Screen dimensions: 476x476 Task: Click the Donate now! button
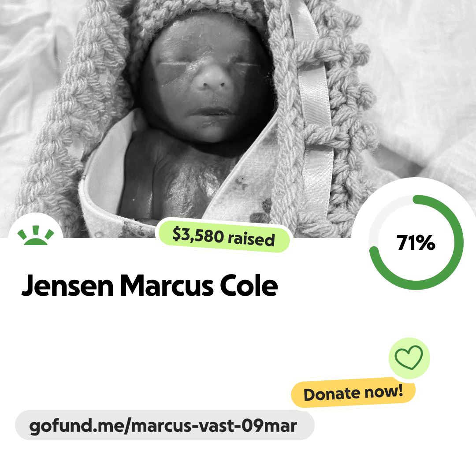pos(353,393)
